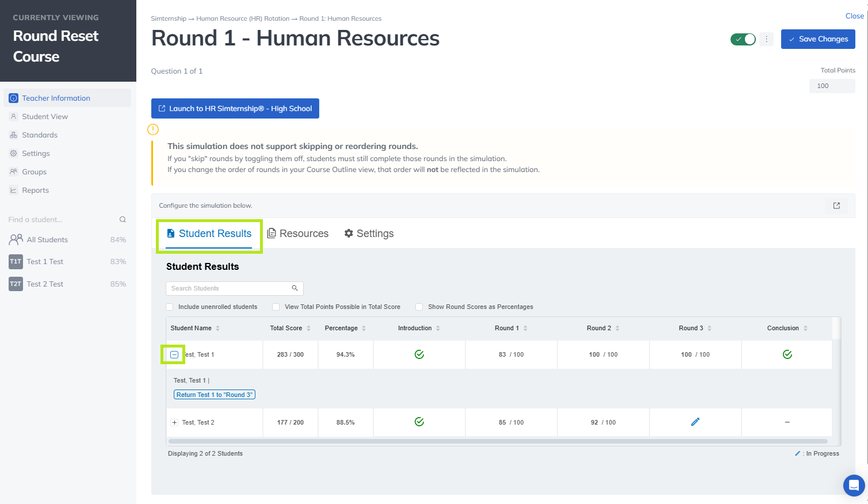Check Include unenrolled students
The width and height of the screenshot is (868, 504).
[x=170, y=307]
